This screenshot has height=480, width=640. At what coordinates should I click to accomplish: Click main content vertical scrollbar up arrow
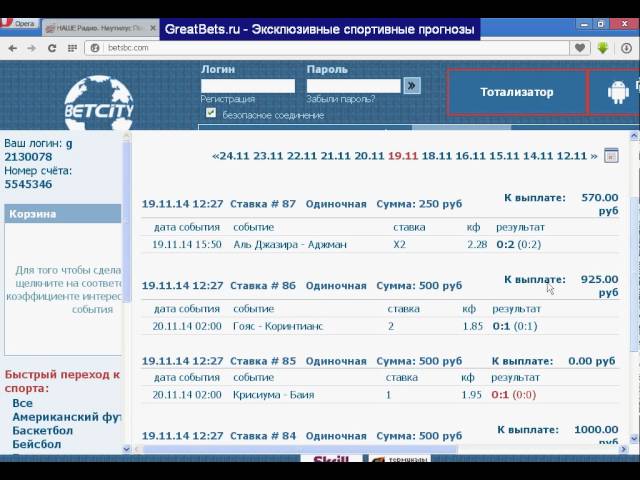coord(634,136)
